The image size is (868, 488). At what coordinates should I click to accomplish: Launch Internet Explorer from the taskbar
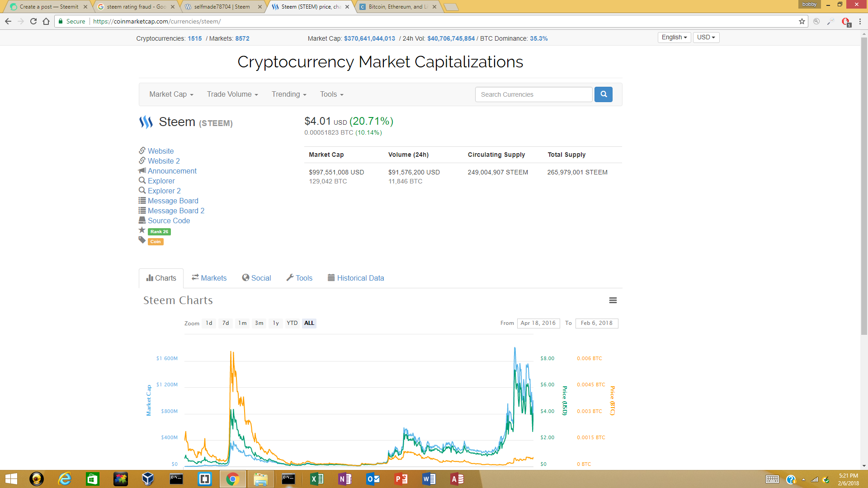[65, 479]
